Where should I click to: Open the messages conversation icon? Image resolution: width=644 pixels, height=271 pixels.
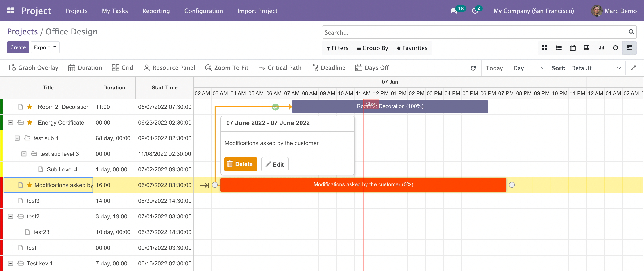[454, 11]
